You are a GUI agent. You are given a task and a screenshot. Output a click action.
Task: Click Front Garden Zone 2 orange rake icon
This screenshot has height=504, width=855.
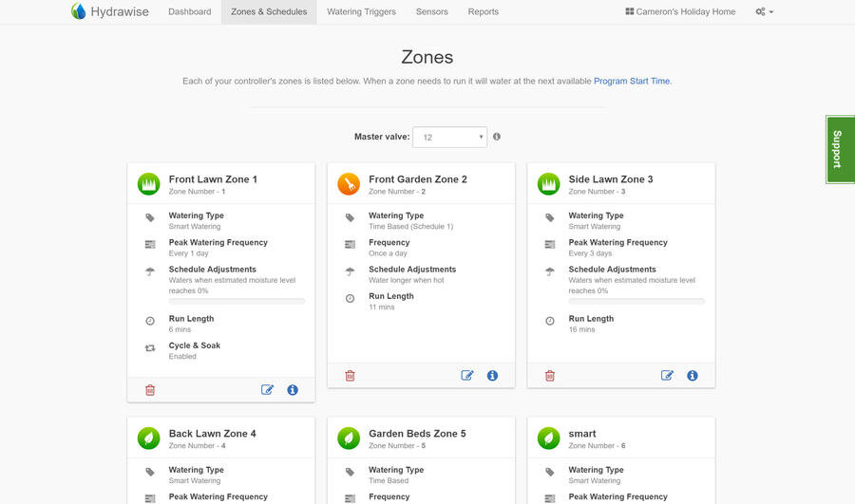[x=349, y=184]
